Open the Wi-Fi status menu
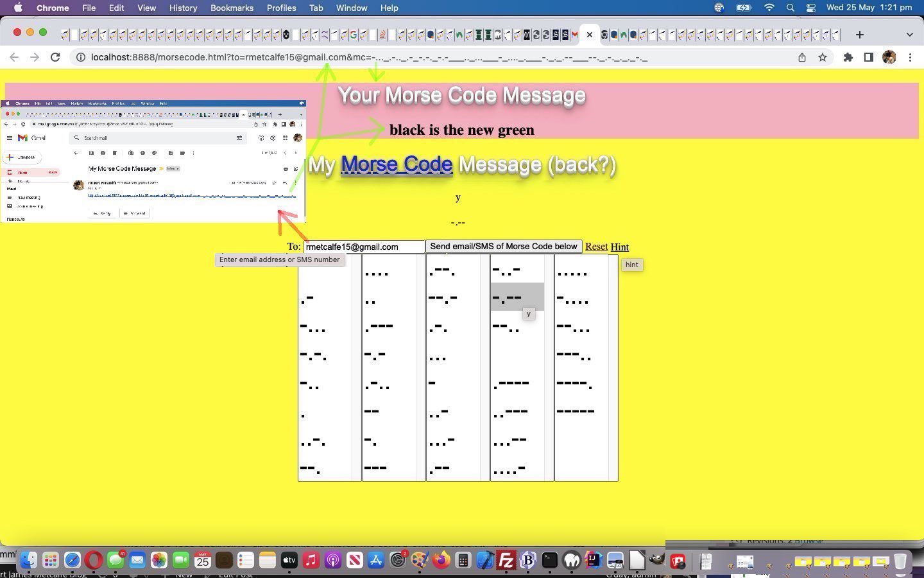This screenshot has height=578, width=924. (x=769, y=8)
